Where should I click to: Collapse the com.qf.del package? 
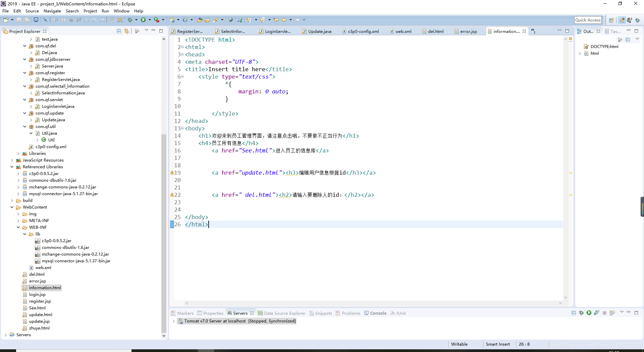24,46
